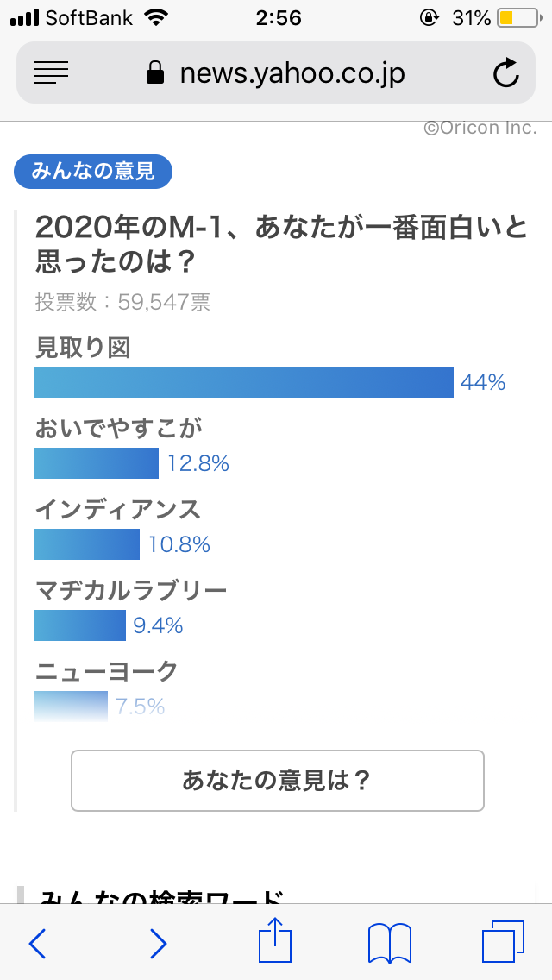Select the マヂカルラブリー poll option
Image resolution: width=552 pixels, height=980 pixels.
point(131,591)
